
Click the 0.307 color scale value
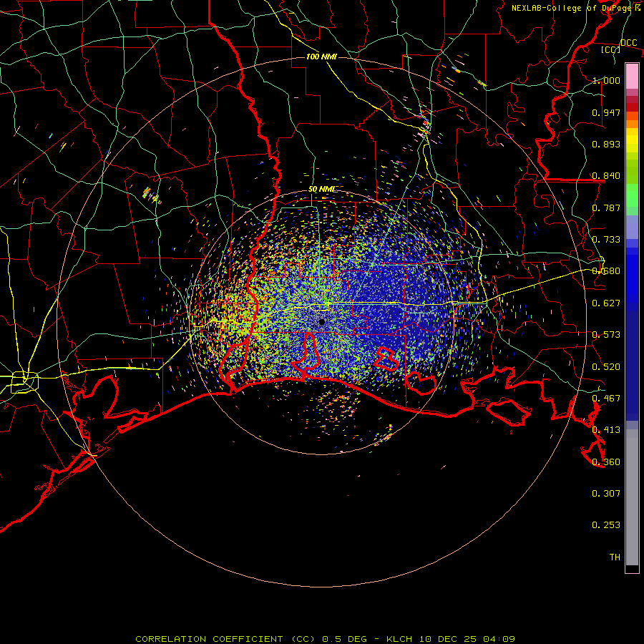[606, 494]
